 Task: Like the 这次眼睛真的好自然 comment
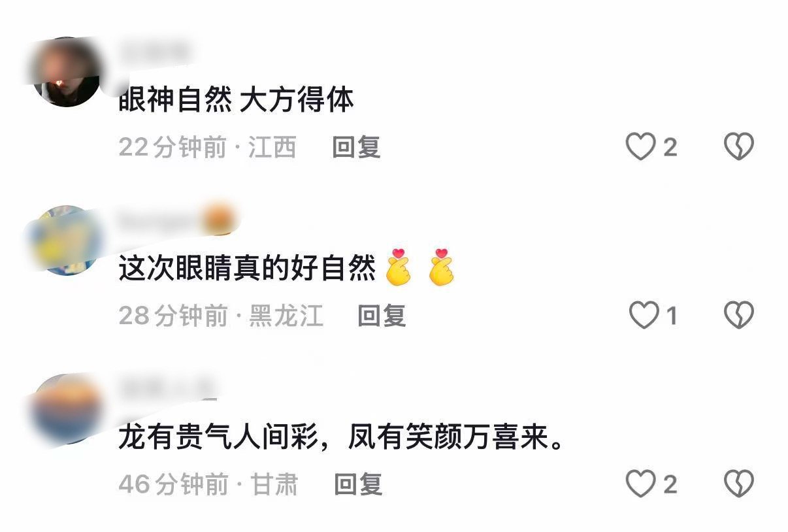[x=644, y=316]
